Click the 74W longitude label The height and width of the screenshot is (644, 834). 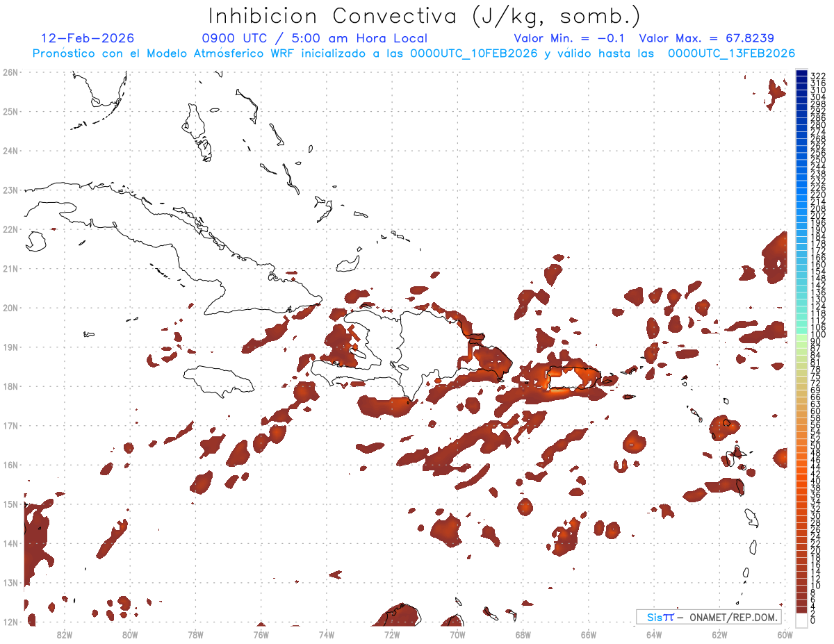[327, 634]
